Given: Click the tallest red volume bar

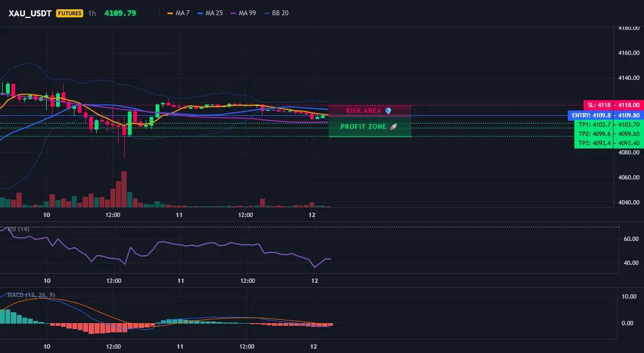Looking at the screenshot, I should pos(124,189).
